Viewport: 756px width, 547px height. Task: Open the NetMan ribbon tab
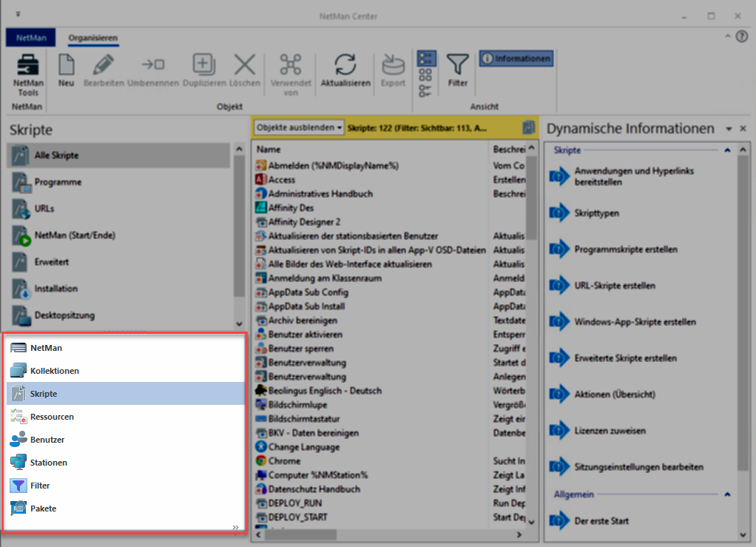30,38
